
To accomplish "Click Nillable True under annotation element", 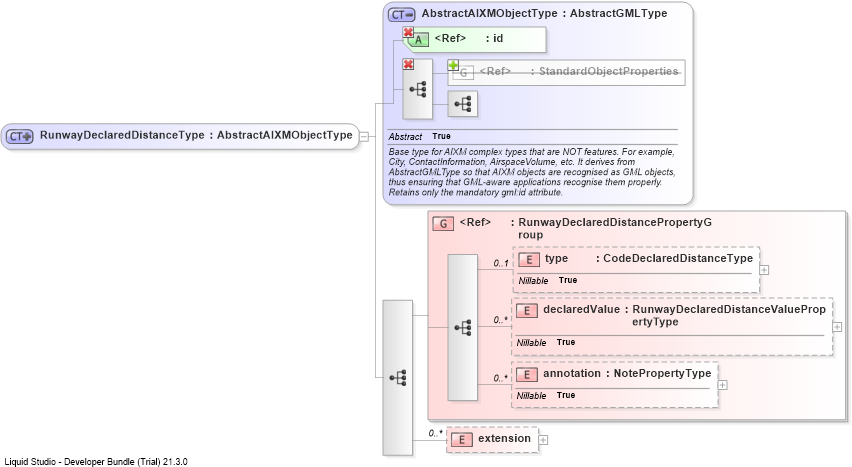I will coord(546,396).
